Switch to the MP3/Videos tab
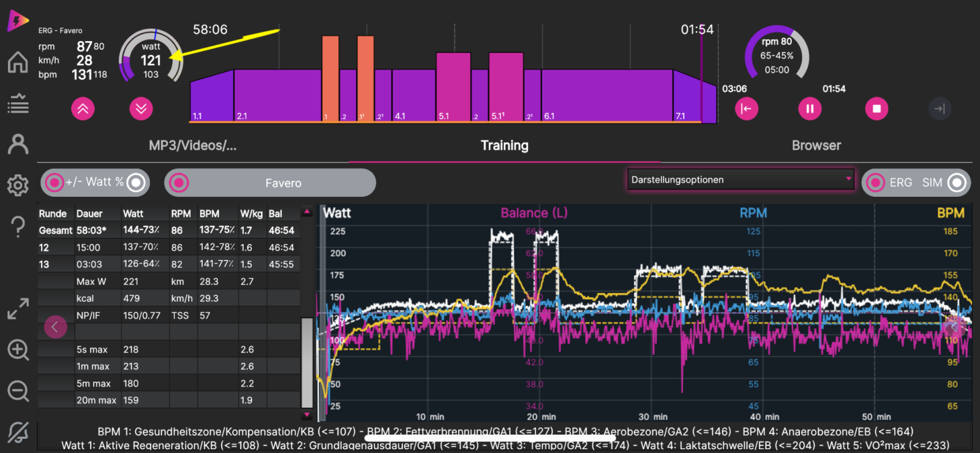Screen dimensions: 980x453 (x=192, y=145)
